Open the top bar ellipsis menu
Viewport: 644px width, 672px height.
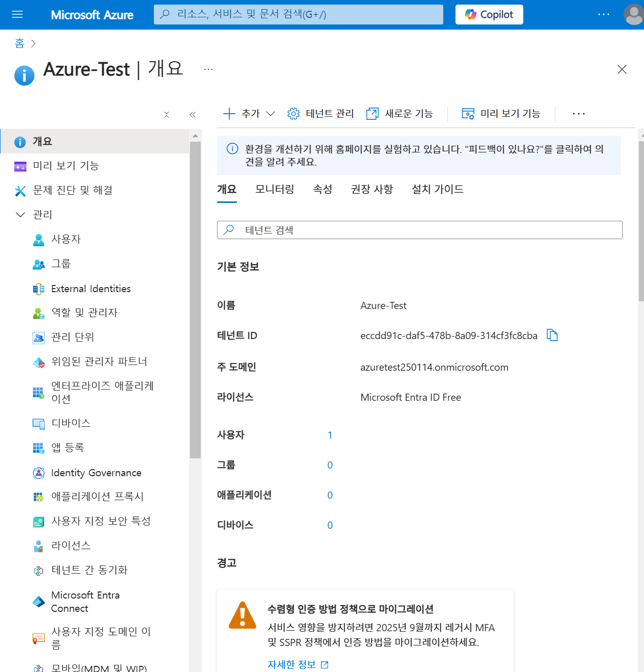(604, 14)
